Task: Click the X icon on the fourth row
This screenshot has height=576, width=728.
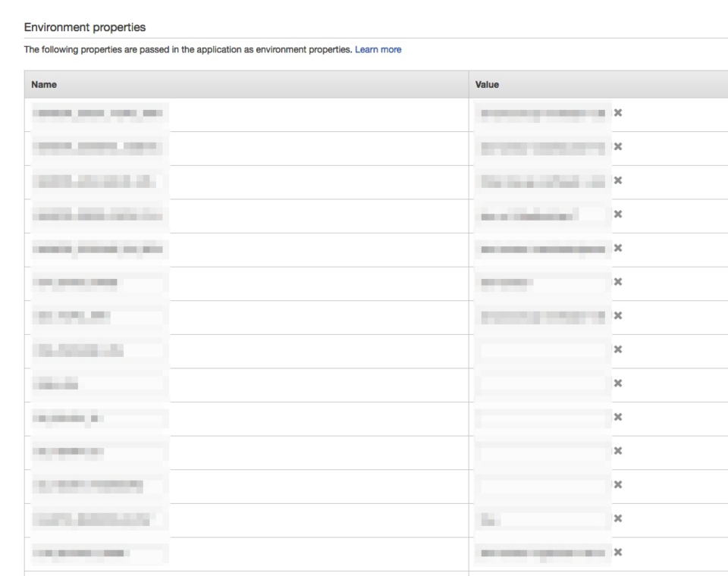Action: (x=618, y=214)
